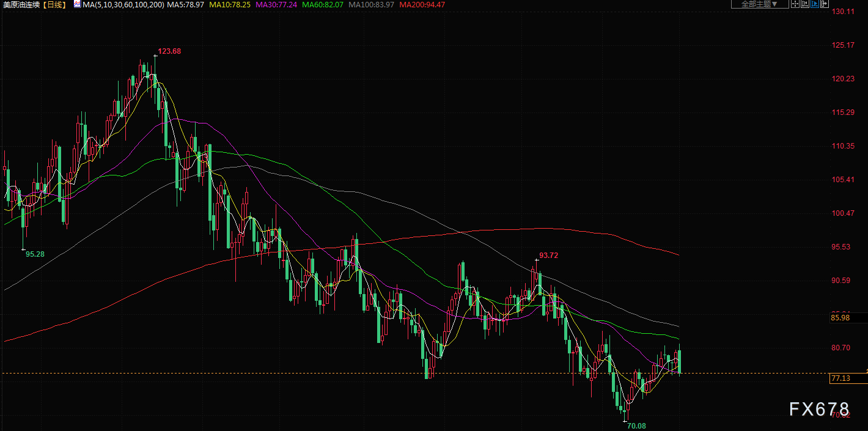Click the 95.28 low price marker
This screenshot has width=868, height=431.
click(35, 254)
